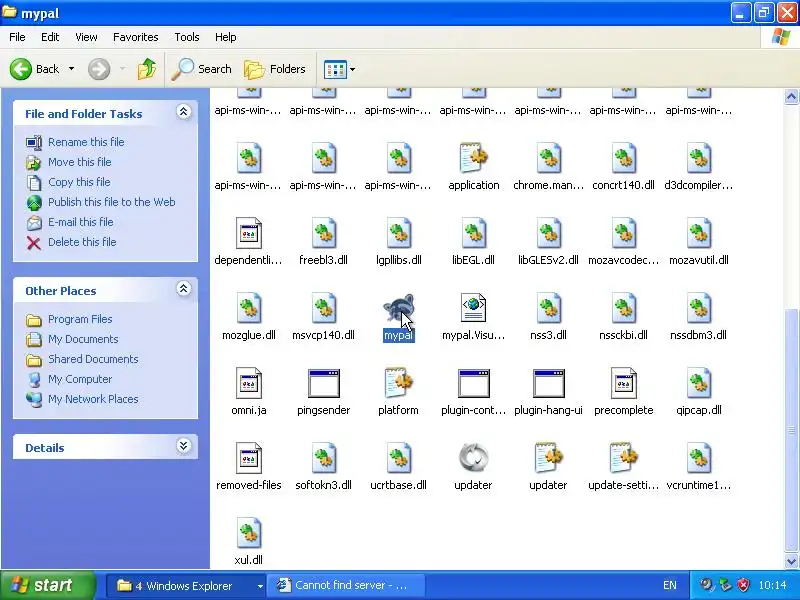Click the freebl3.dll icon
Image resolution: width=800 pixels, height=600 pixels.
click(x=323, y=233)
